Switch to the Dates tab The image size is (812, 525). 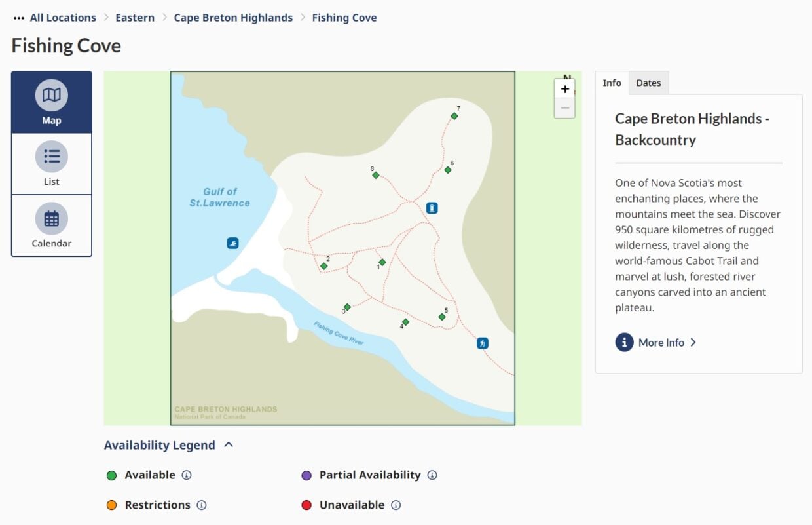pyautogui.click(x=648, y=83)
